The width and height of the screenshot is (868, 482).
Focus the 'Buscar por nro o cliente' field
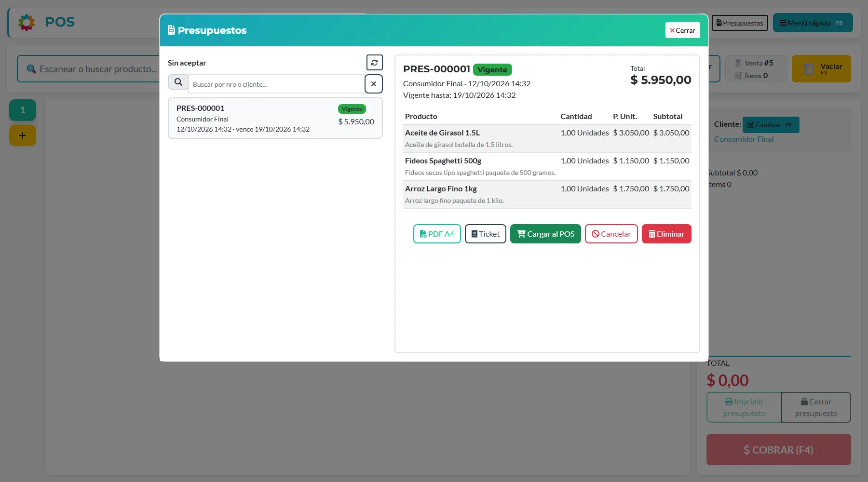(276, 84)
